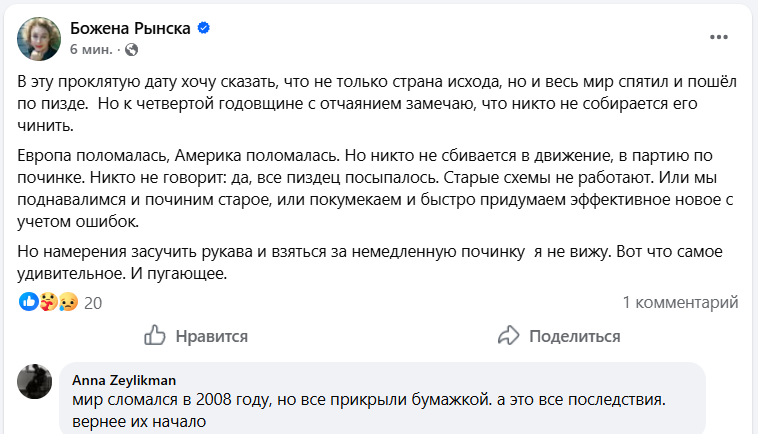
Task: Open Божена Рынска's profile via name link
Action: pyautogui.click(x=130, y=28)
